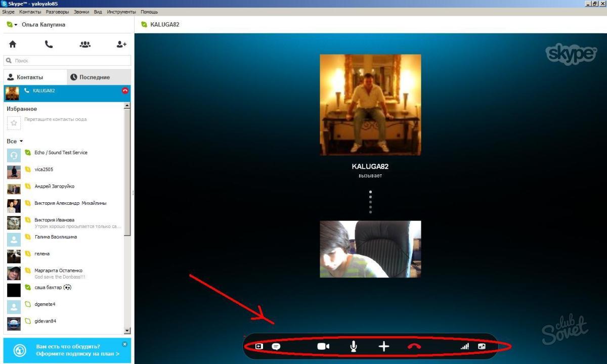Check call quality signal bars icon
The height and width of the screenshot is (364, 607).
[464, 347]
